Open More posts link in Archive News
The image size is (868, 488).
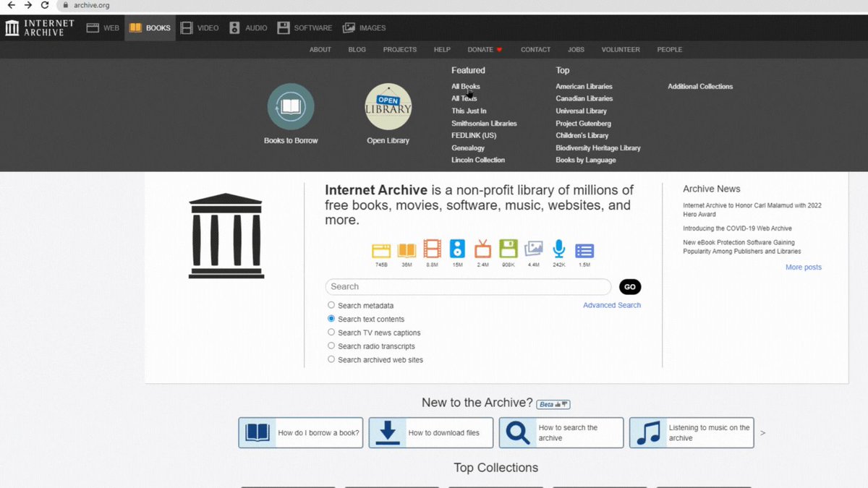[x=804, y=267]
